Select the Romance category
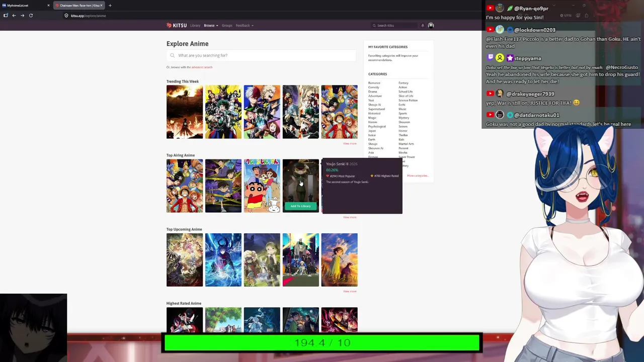644x362 pixels. 374,83
